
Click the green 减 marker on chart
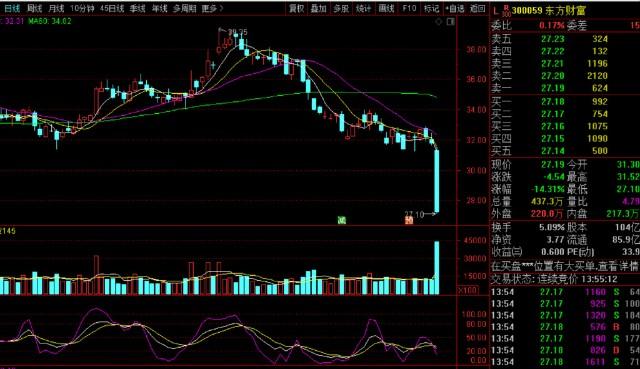coord(342,220)
